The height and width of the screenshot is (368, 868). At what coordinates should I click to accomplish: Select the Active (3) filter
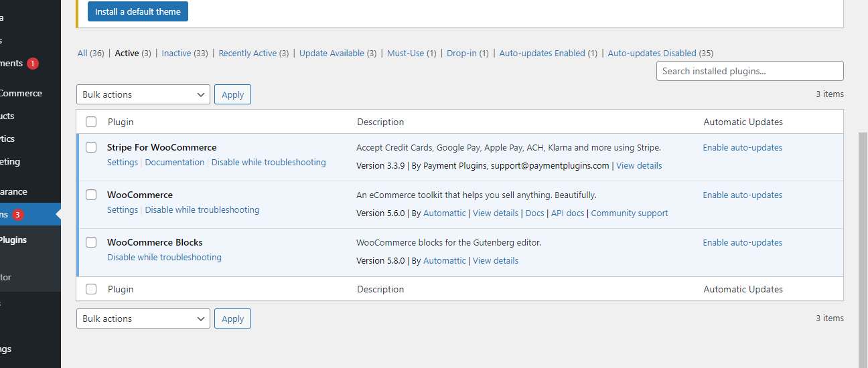pos(133,53)
